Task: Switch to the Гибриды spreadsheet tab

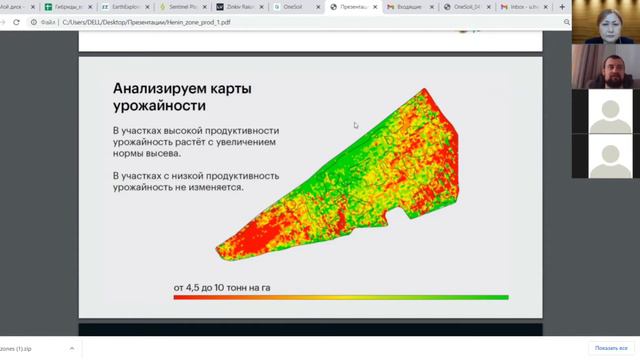Action: pos(68,7)
